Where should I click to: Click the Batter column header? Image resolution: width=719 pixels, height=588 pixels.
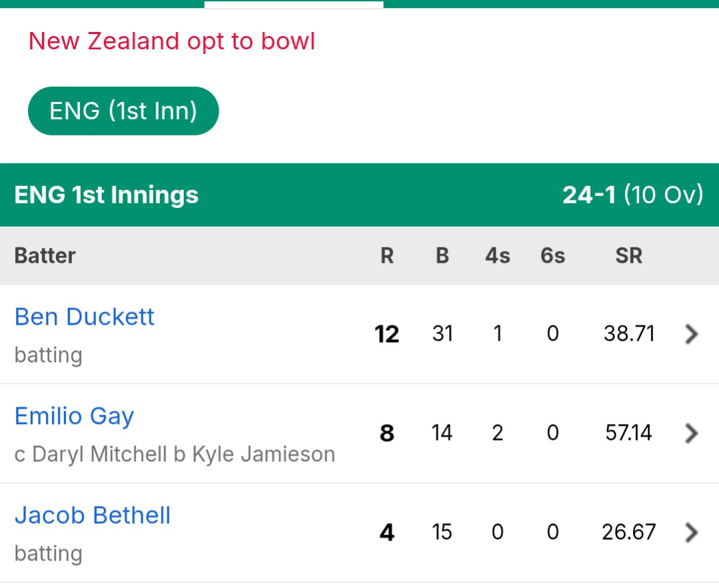coord(45,255)
